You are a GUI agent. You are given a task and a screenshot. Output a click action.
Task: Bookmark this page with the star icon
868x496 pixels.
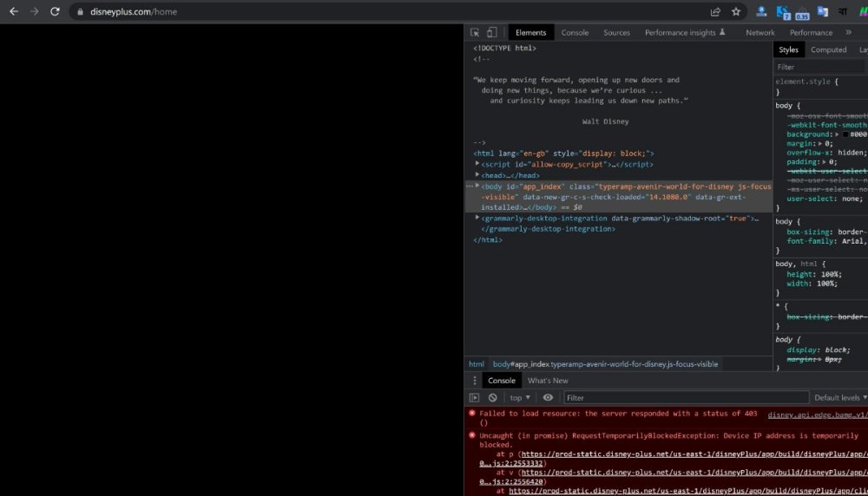736,12
